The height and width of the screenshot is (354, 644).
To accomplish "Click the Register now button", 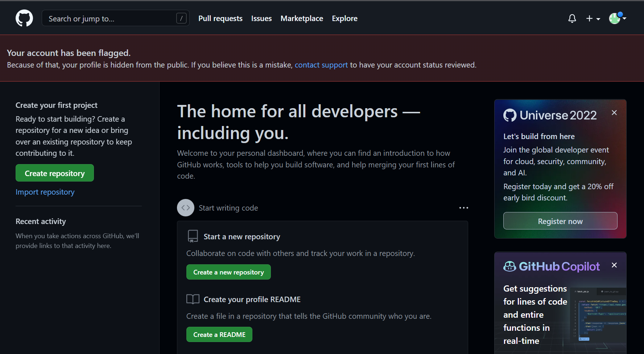I will [560, 221].
